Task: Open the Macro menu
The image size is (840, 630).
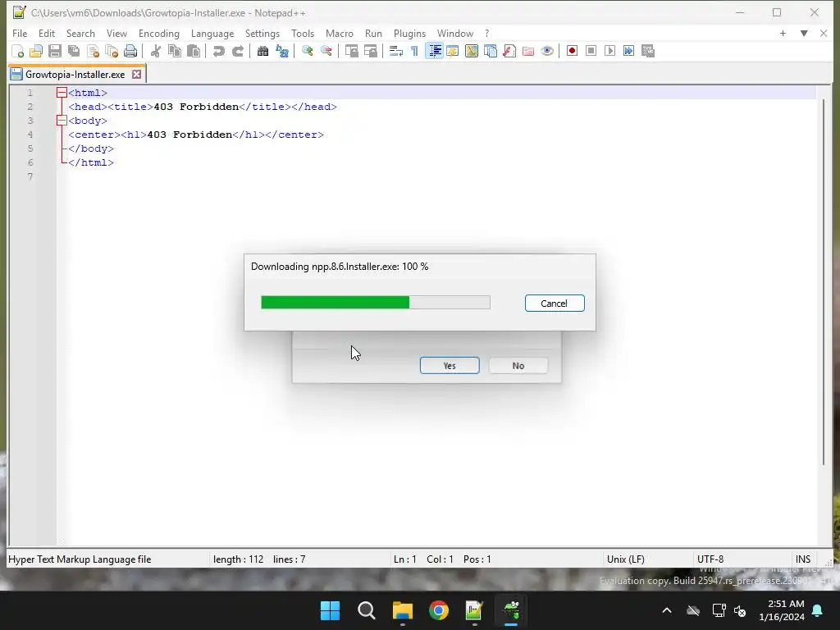Action: 339,33
